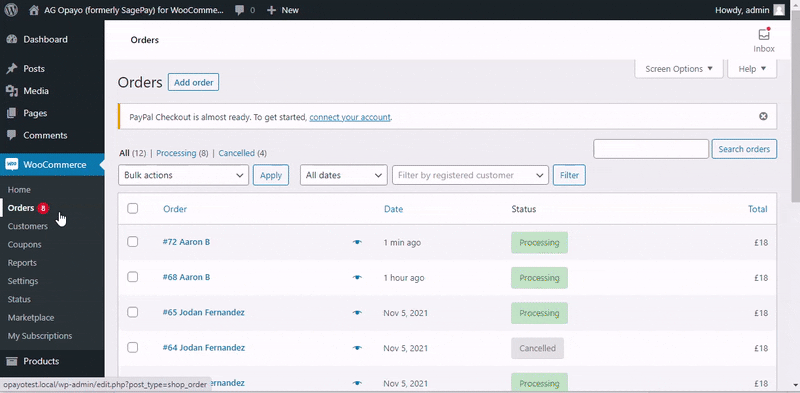Click Processing status of order #68
Image resolution: width=800 pixels, height=393 pixels.
coord(539,278)
